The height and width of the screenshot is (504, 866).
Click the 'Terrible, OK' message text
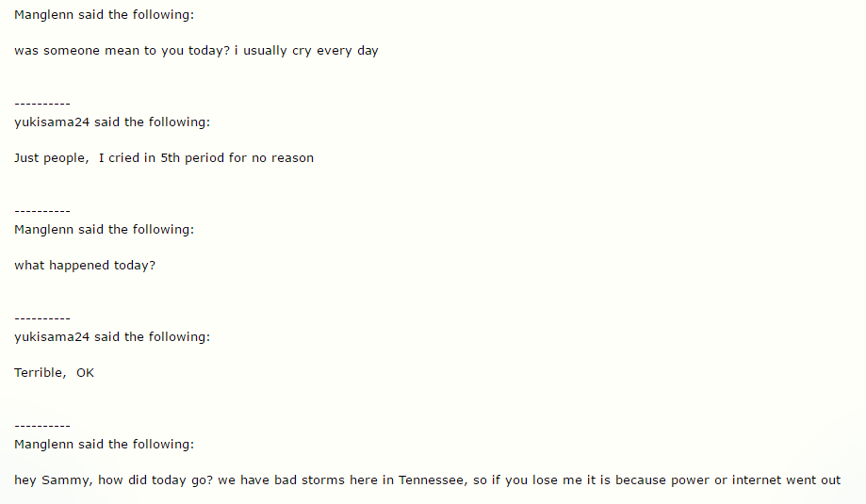point(54,373)
